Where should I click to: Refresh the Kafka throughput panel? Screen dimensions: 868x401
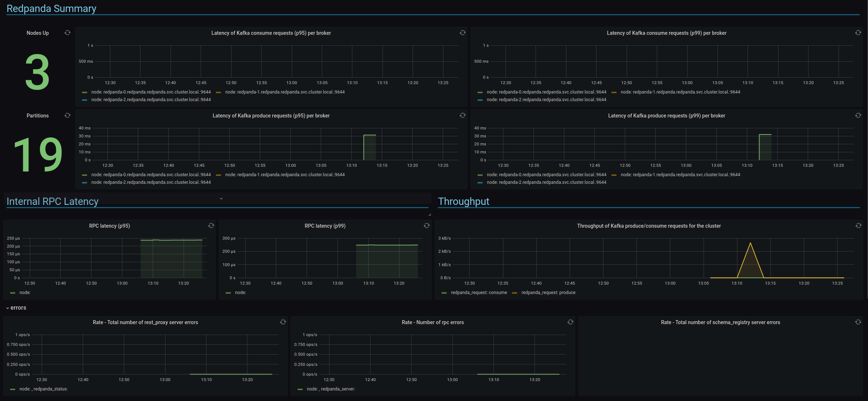coord(858,226)
